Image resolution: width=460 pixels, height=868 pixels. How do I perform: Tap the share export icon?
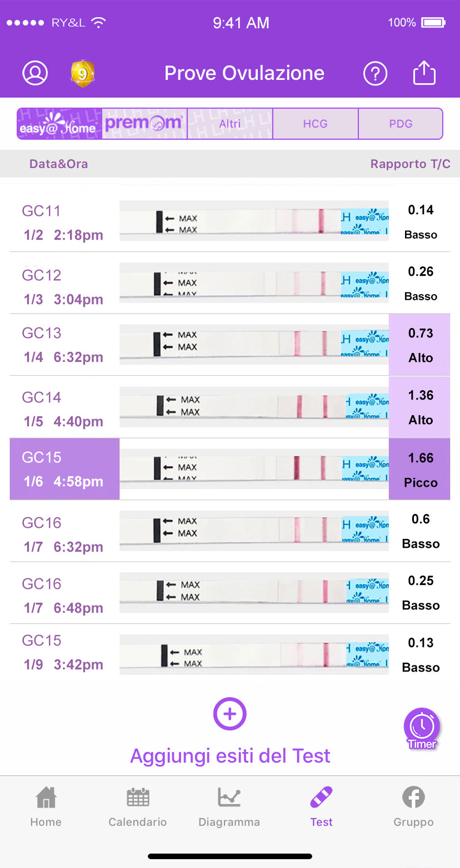(x=424, y=73)
